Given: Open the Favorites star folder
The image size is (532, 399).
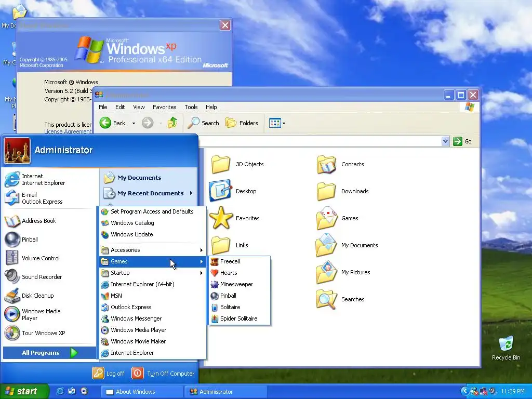Looking at the screenshot, I should tap(235, 218).
